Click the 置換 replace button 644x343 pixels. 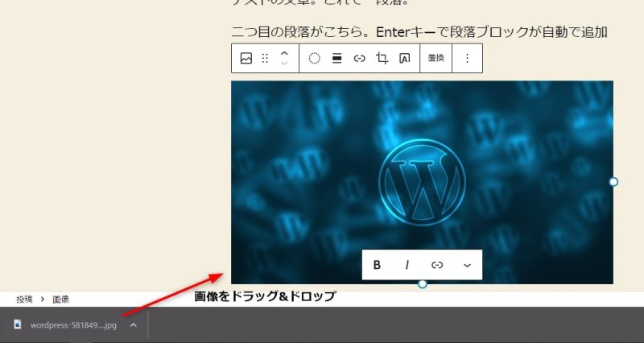point(436,59)
